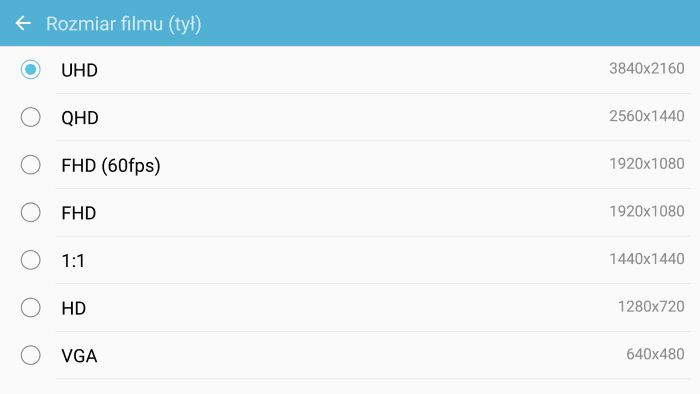Click the Rozmiar filmu (tył) title
Viewport: 700px width, 394px height.
click(124, 24)
